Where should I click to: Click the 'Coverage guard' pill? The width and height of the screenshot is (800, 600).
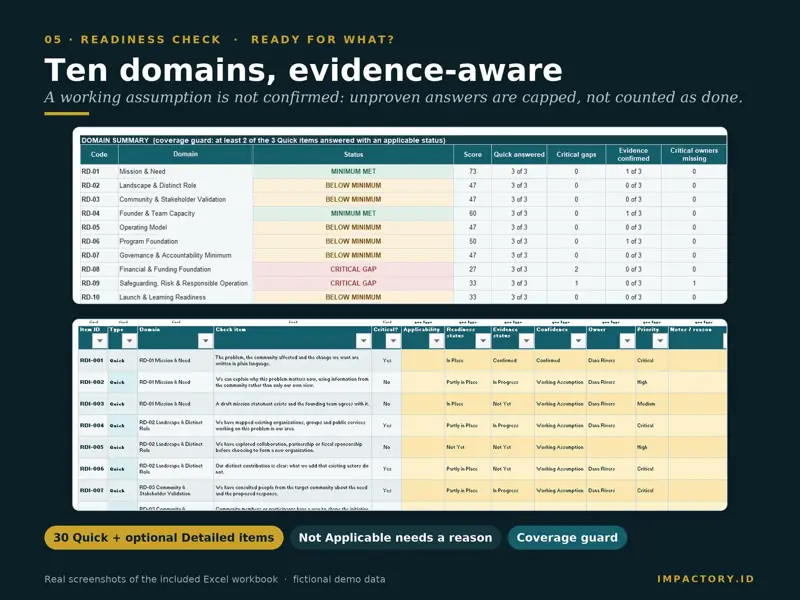(x=567, y=538)
